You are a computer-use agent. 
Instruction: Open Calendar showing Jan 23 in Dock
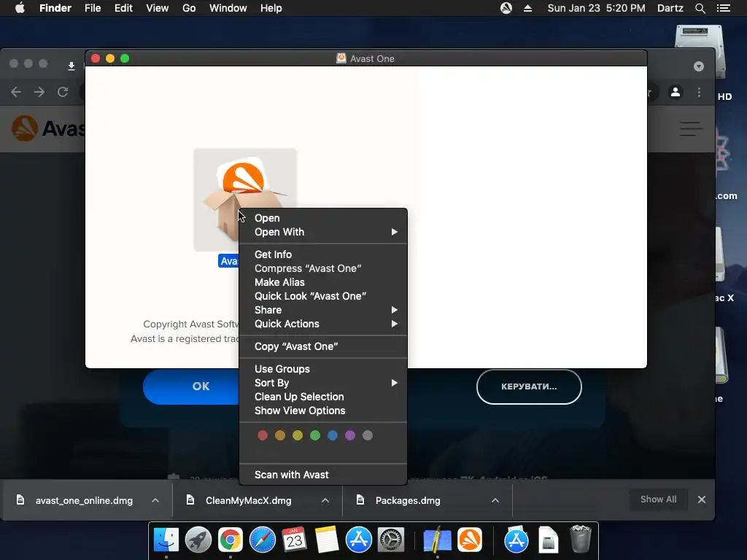tap(295, 540)
